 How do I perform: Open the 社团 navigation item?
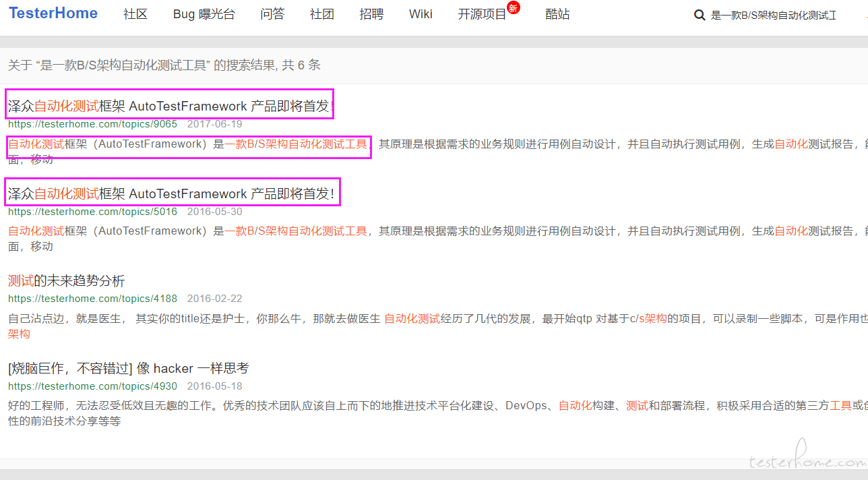tap(322, 14)
